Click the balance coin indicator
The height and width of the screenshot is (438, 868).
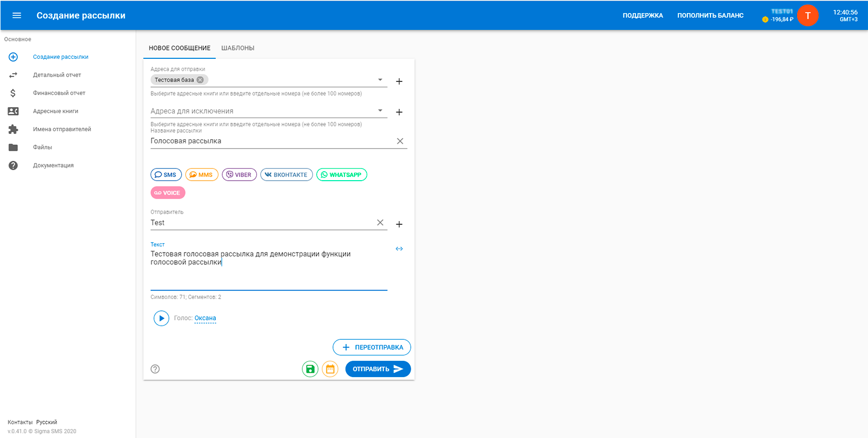(x=765, y=19)
